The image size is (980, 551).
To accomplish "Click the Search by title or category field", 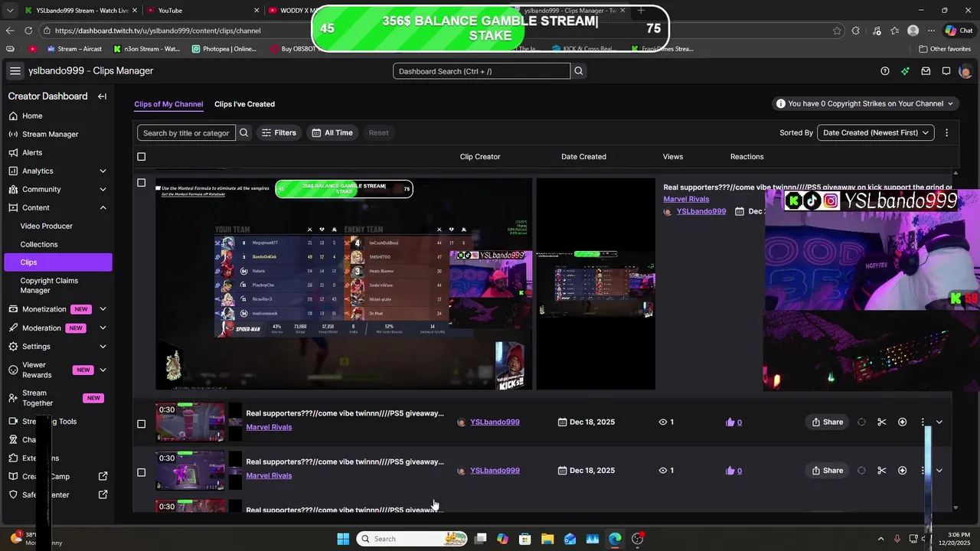I will point(186,132).
